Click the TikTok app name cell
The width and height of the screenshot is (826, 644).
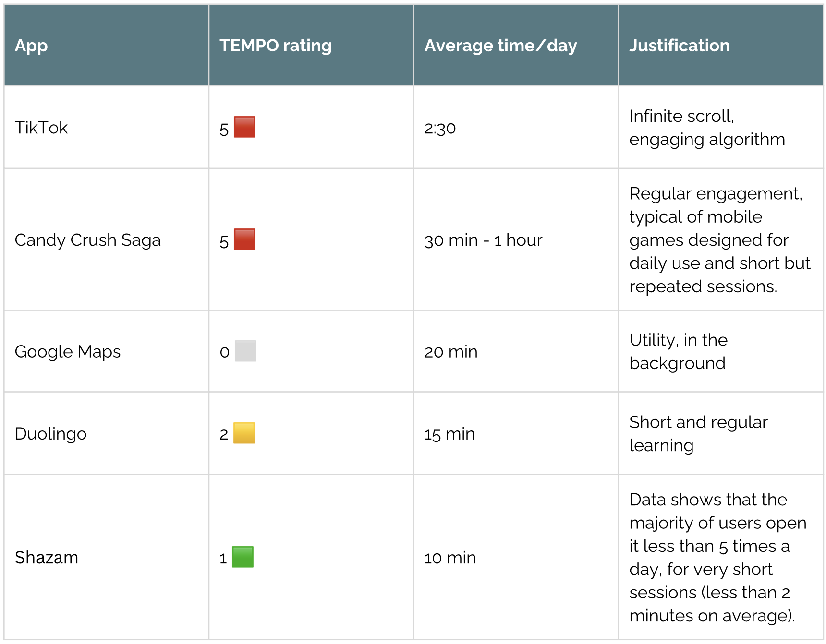(41, 128)
